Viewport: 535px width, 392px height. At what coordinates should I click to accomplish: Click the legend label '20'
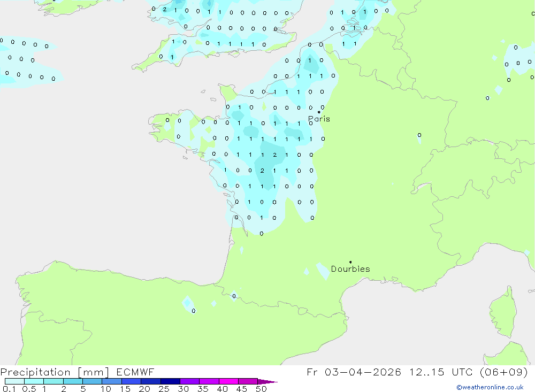(144, 389)
